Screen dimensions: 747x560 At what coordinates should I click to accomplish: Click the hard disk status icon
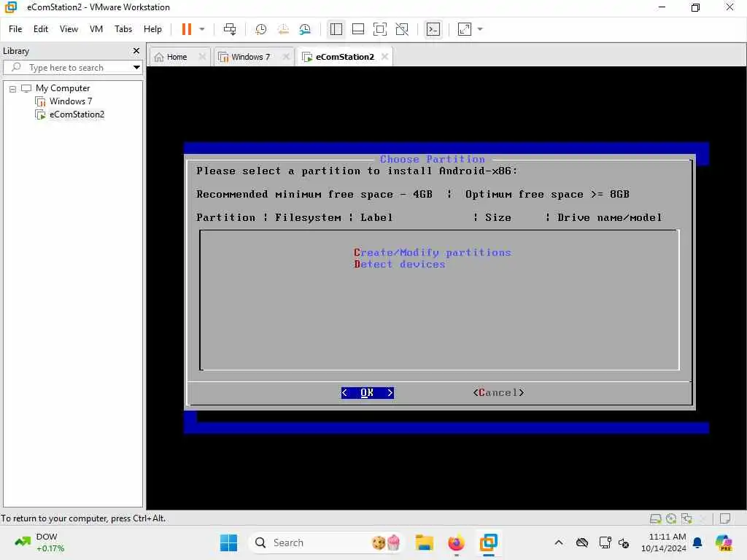(656, 518)
